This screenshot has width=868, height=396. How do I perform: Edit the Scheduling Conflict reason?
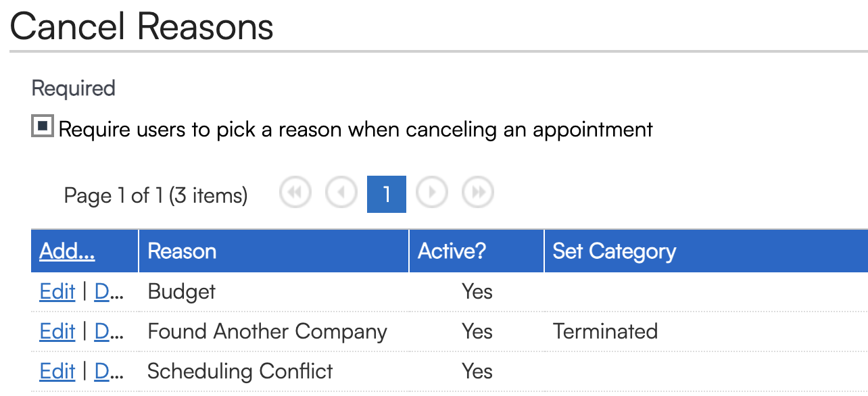click(57, 372)
